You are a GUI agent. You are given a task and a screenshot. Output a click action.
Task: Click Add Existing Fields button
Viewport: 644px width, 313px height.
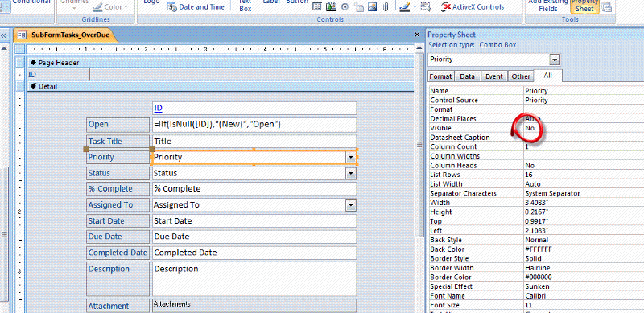coord(547,6)
